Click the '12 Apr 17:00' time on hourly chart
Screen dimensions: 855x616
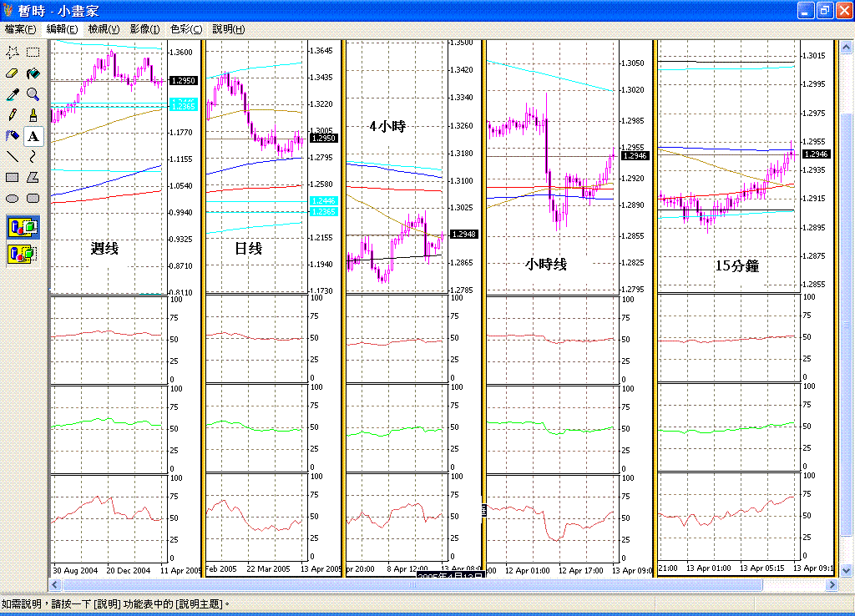(x=581, y=571)
